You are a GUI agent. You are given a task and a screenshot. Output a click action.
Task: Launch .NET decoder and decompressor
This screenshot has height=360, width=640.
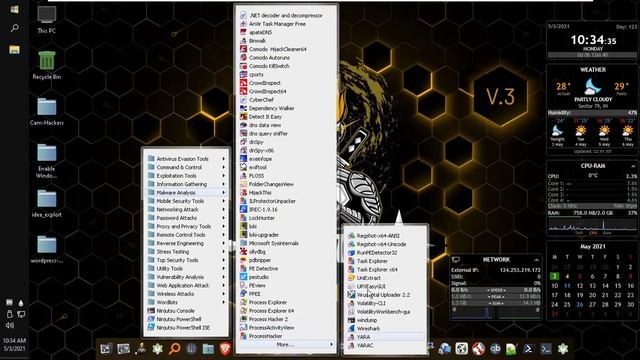coord(287,16)
